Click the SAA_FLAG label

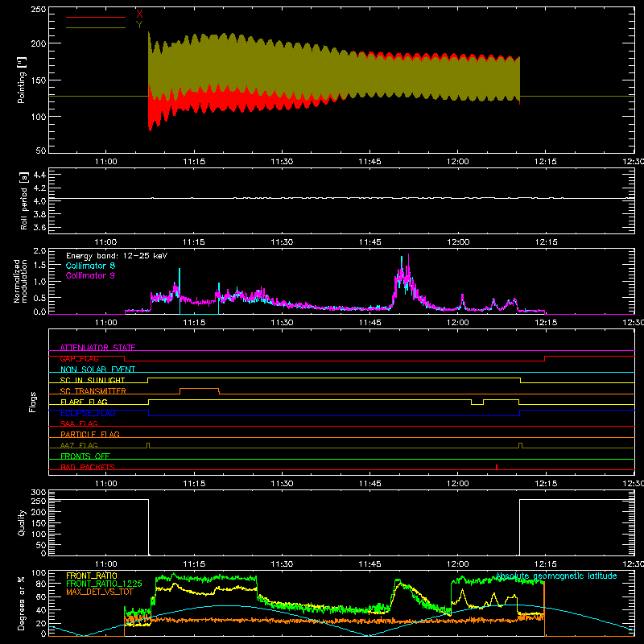pos(79,423)
